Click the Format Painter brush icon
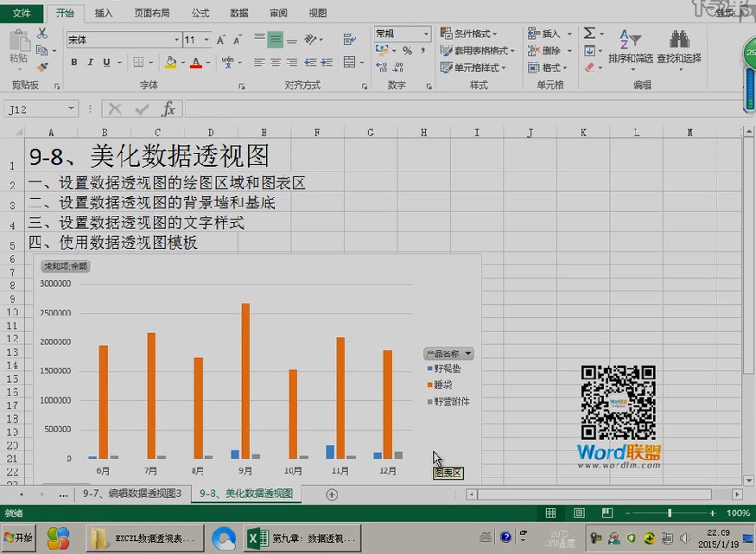Image resolution: width=756 pixels, height=554 pixels. (x=42, y=67)
